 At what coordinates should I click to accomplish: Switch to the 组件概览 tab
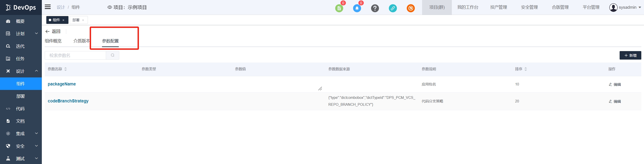pos(53,41)
